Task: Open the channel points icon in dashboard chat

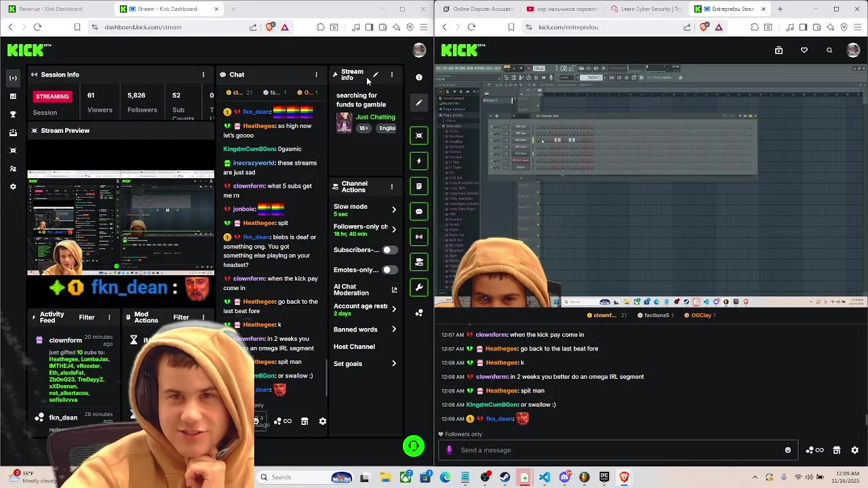Action: [283, 421]
